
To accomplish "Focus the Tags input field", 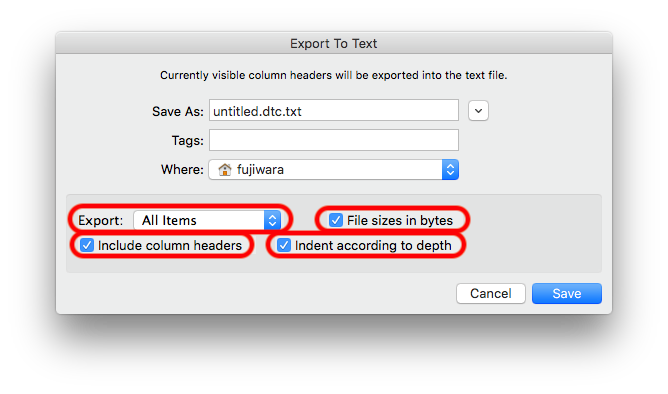I will tap(334, 140).
